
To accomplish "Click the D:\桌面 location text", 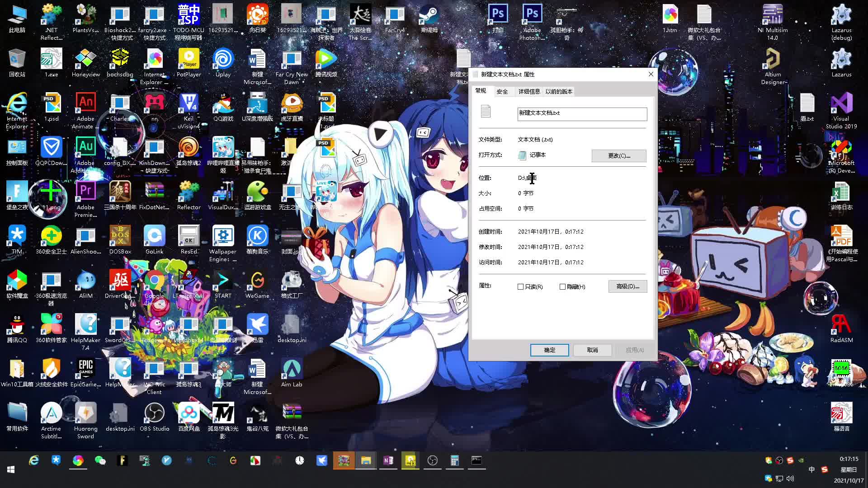I will pos(527,178).
